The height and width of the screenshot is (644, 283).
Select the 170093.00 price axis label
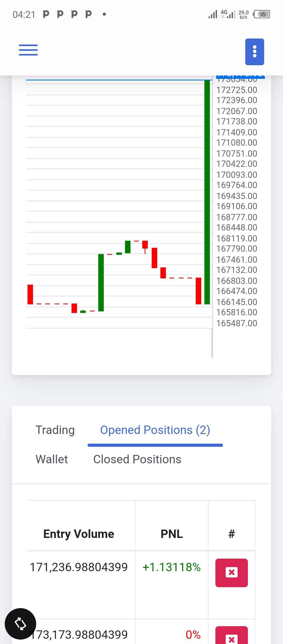tap(237, 175)
